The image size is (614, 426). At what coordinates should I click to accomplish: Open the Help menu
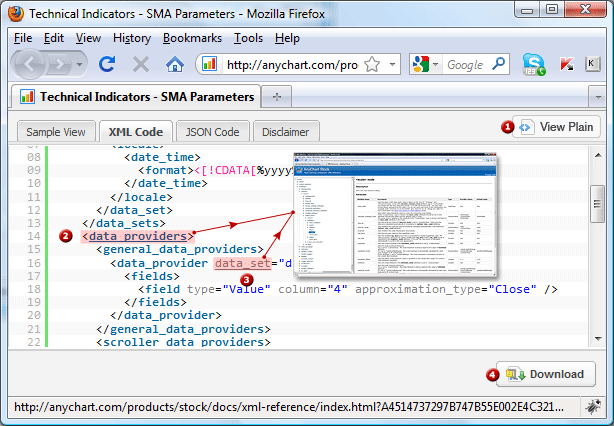coord(287,38)
